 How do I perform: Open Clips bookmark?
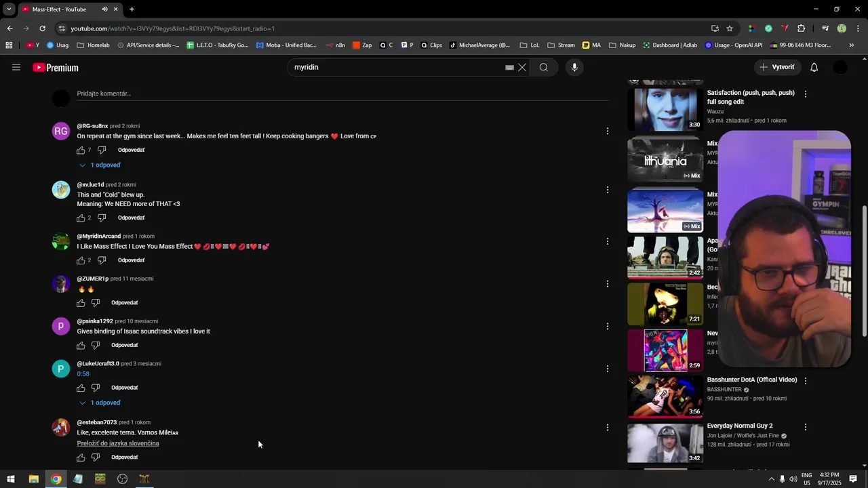tap(431, 45)
